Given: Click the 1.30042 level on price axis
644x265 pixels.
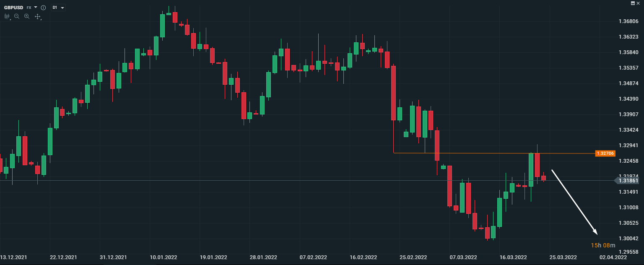Looking at the screenshot, I should [628, 239].
